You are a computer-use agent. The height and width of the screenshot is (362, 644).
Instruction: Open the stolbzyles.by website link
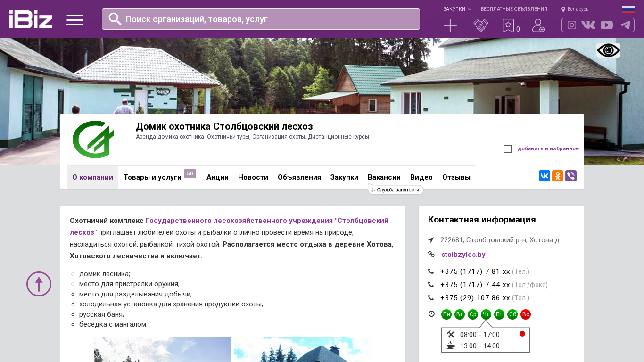click(x=463, y=255)
